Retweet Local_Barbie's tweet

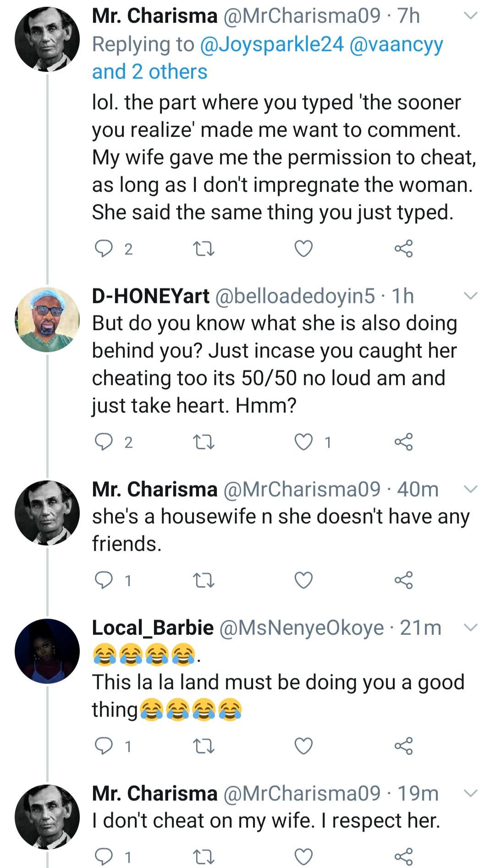tap(204, 747)
